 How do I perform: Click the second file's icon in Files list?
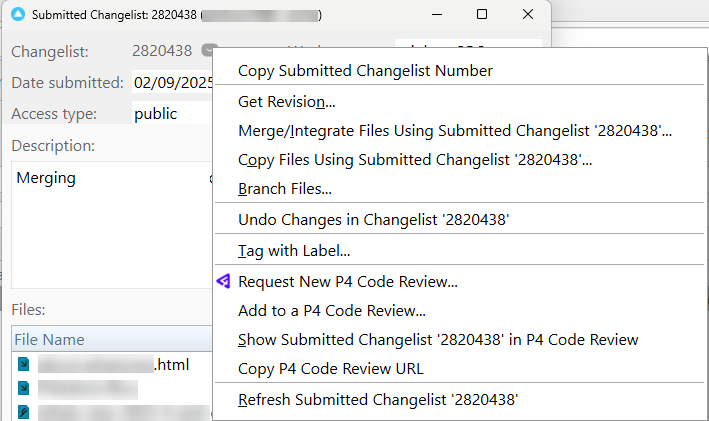[24, 388]
